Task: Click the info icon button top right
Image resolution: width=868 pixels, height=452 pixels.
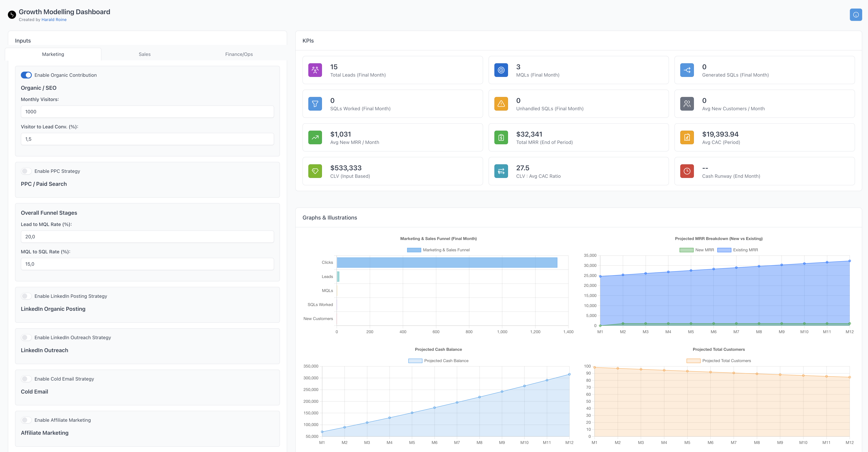Action: pos(856,15)
